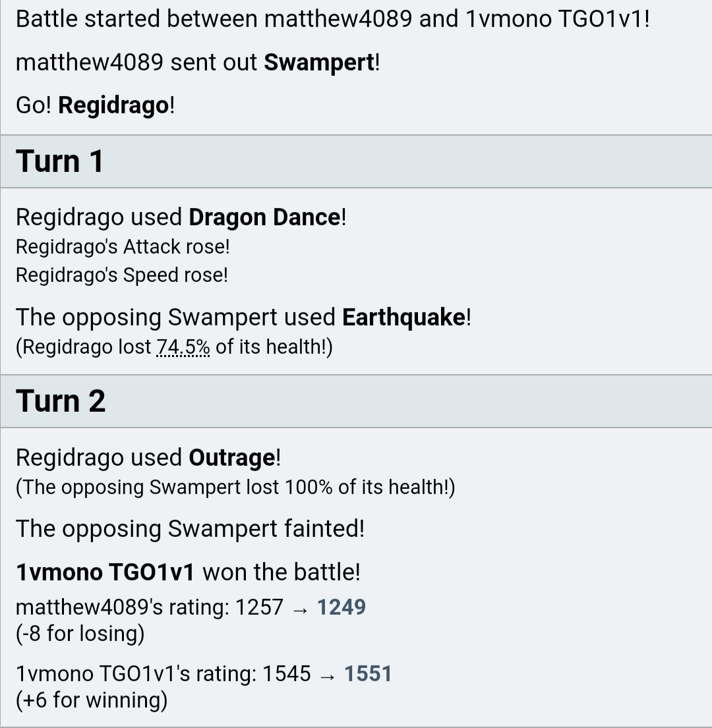Click the underlined 74.5% health value
This screenshot has height=728, width=712.
pos(183,347)
